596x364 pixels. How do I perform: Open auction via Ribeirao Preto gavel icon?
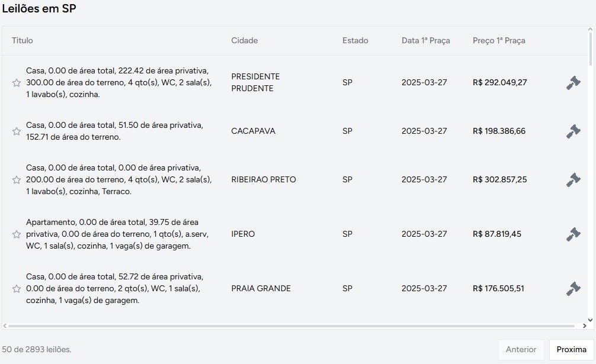point(573,180)
